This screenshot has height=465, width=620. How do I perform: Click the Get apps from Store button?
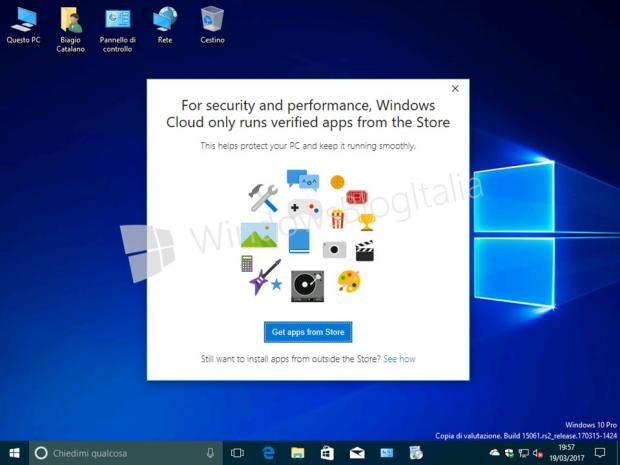(x=310, y=332)
